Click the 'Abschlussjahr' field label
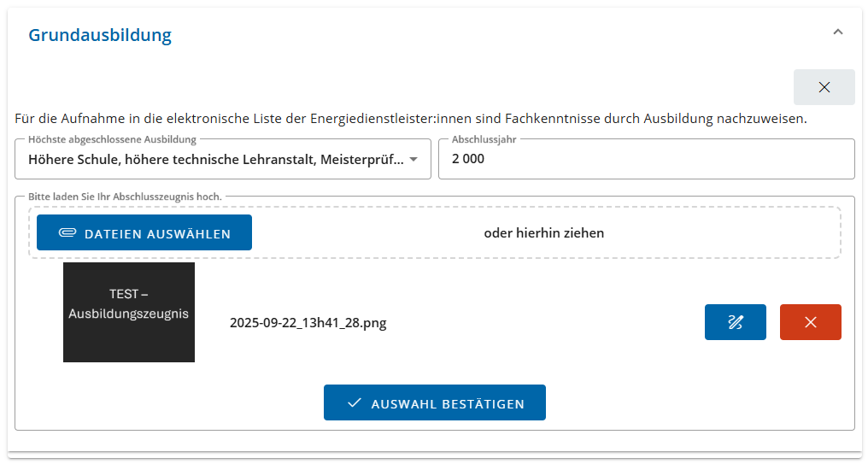868x464 pixels. coord(484,139)
